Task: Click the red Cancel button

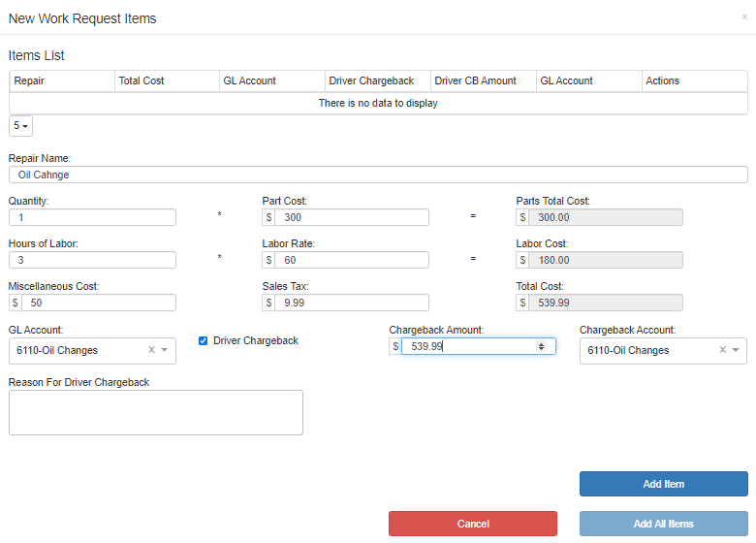Action: pyautogui.click(x=473, y=524)
